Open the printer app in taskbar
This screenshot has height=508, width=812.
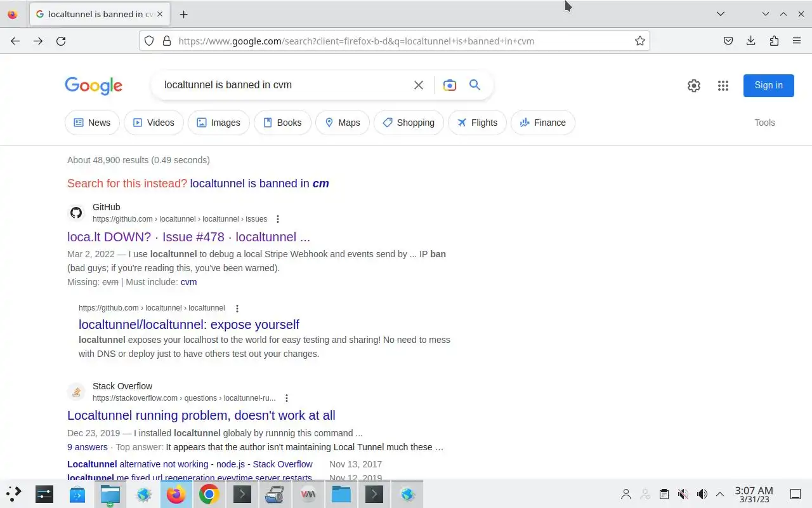point(275,494)
